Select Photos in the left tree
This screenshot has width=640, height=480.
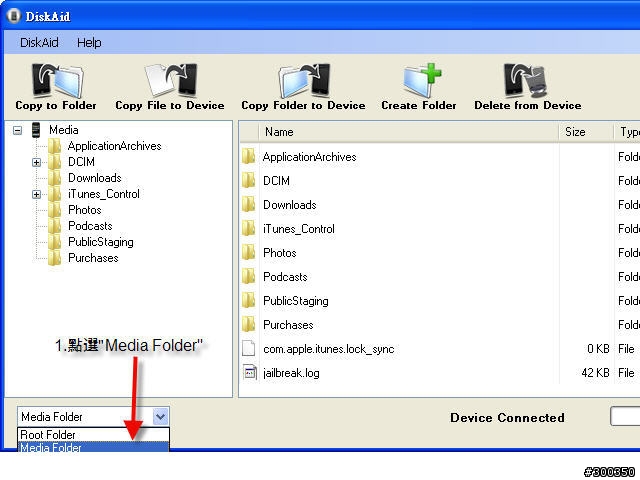click(84, 210)
